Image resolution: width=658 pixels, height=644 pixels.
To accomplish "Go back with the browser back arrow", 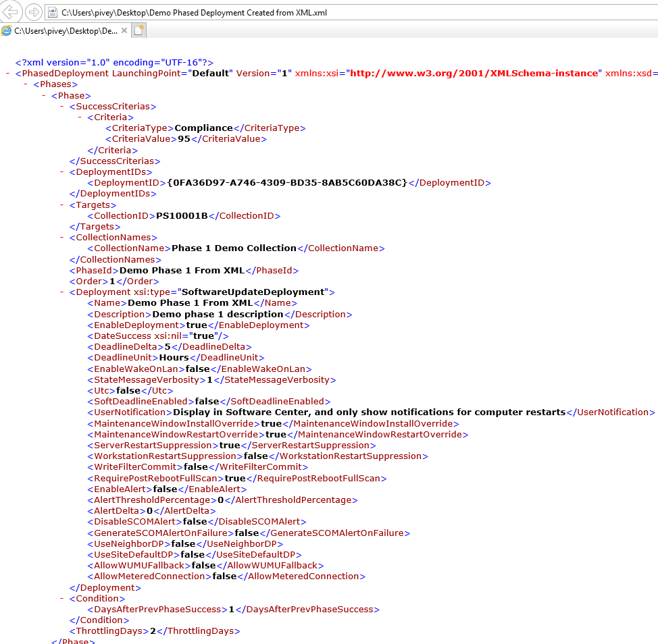I will tap(10, 11).
